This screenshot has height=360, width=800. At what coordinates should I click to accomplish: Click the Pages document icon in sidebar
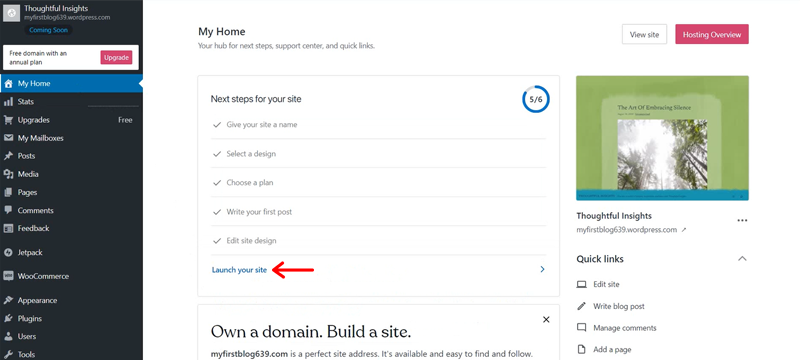[x=8, y=192]
